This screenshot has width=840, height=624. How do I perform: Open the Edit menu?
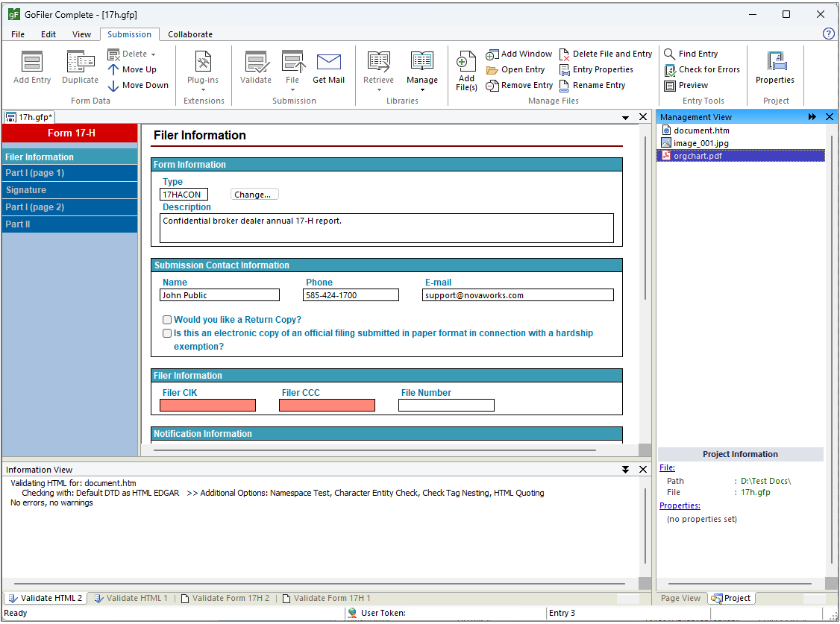pyautogui.click(x=48, y=34)
